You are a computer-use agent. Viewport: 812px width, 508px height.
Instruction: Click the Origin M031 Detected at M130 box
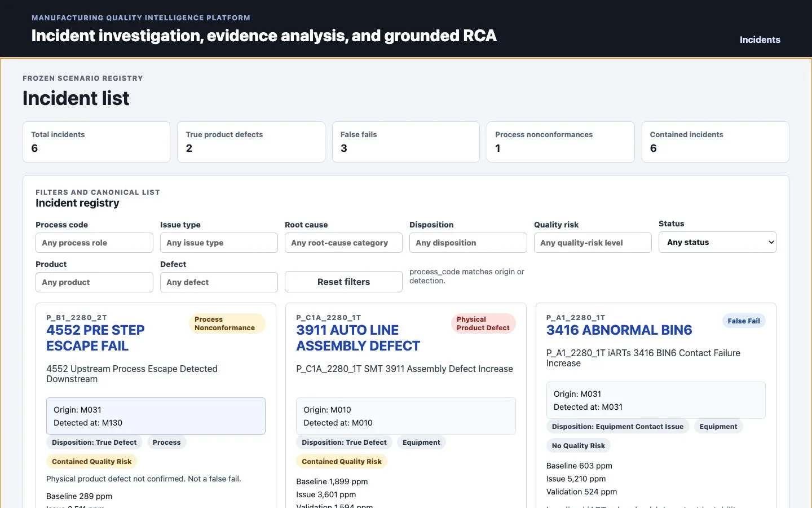coord(156,416)
